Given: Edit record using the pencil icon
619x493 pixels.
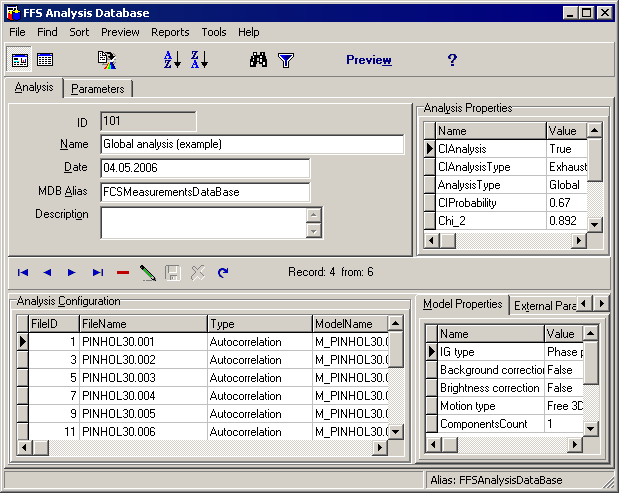Looking at the screenshot, I should (148, 272).
